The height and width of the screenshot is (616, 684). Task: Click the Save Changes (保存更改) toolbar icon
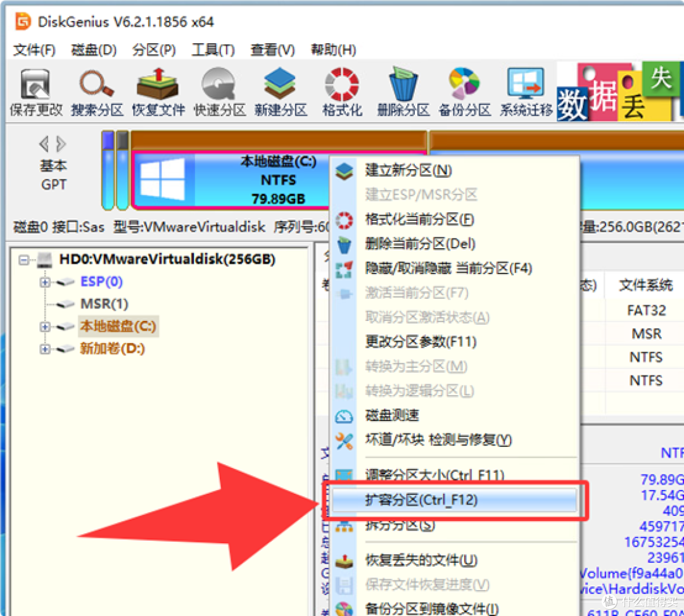pyautogui.click(x=36, y=92)
